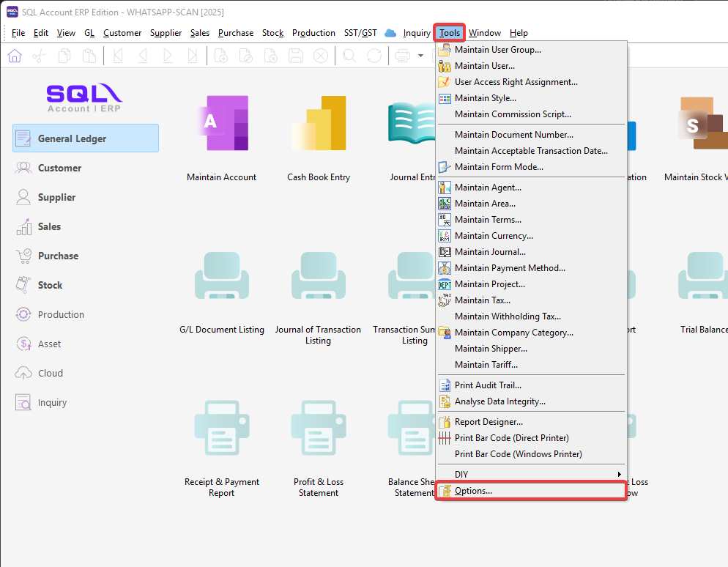Choose Maintain User Group... menu entry

(497, 50)
